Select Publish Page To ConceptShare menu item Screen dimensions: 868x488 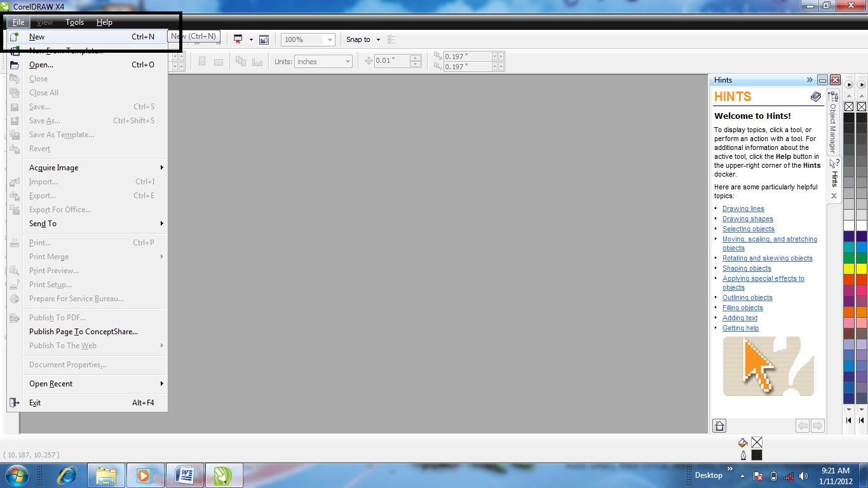pyautogui.click(x=88, y=332)
